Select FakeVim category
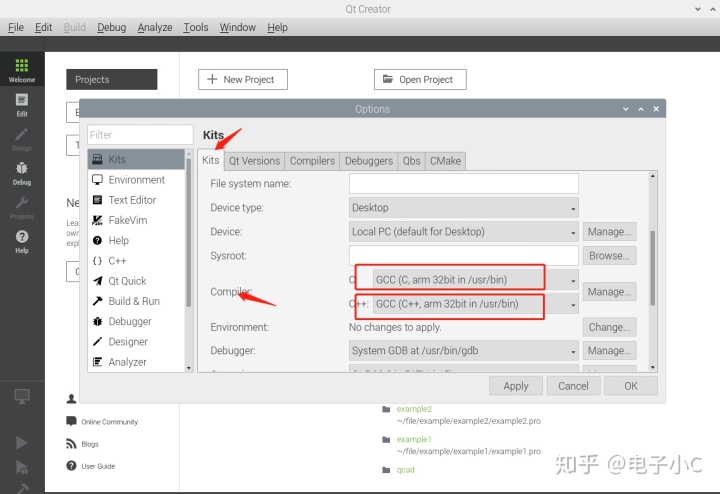The image size is (720, 494). [136, 220]
